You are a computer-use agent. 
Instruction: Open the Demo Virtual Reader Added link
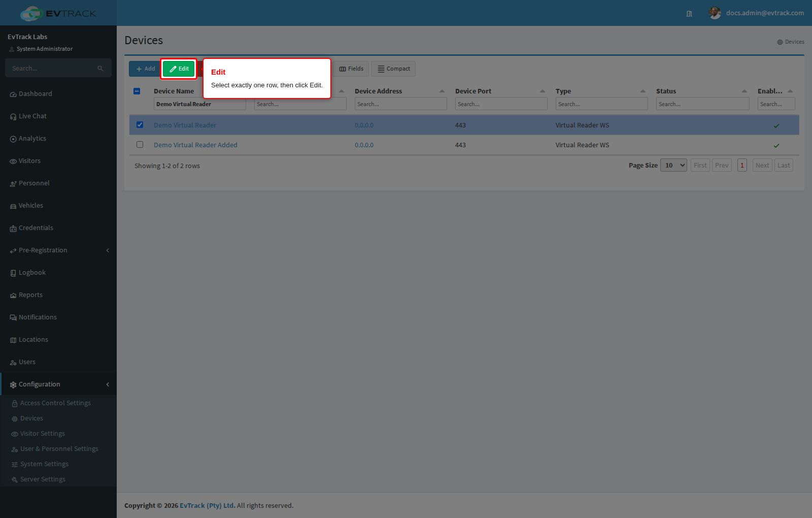pos(195,145)
